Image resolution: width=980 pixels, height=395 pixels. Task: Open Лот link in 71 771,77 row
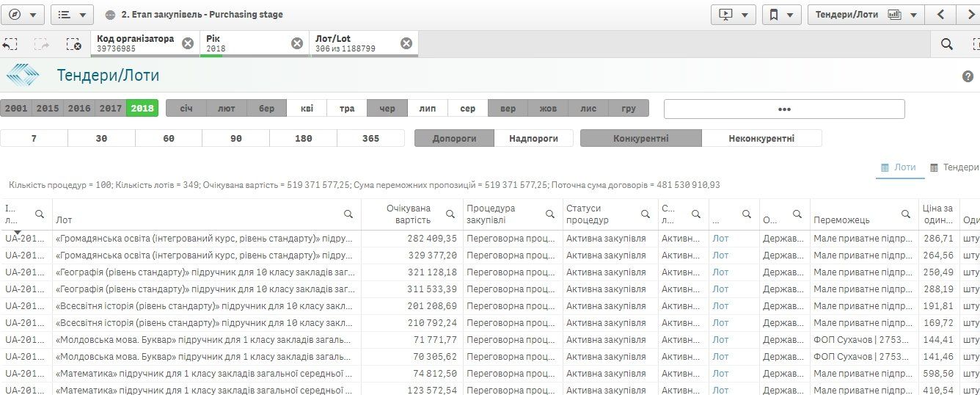(x=720, y=340)
